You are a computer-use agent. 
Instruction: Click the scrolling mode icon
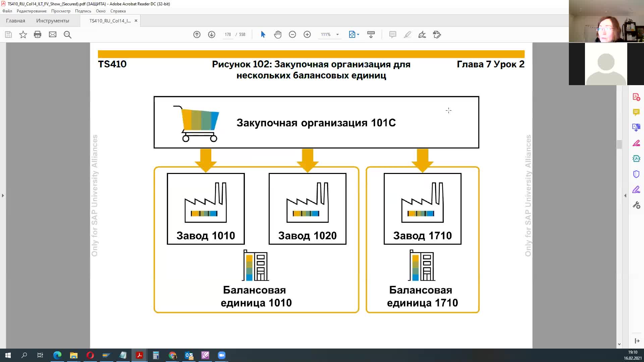pos(371,35)
